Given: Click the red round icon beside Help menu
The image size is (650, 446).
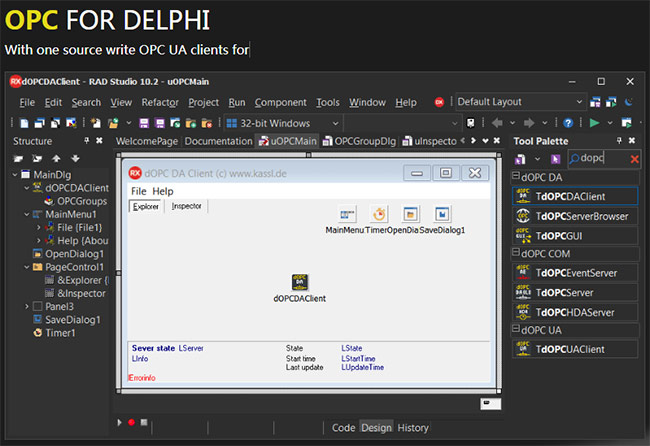Looking at the screenshot, I should point(439,102).
